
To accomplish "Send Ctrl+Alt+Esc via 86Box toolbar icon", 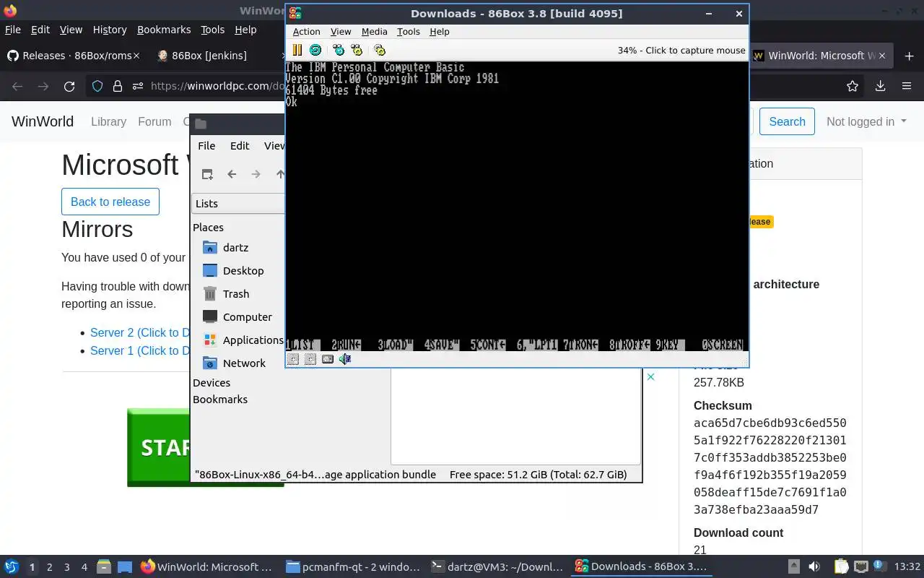I will coord(357,50).
